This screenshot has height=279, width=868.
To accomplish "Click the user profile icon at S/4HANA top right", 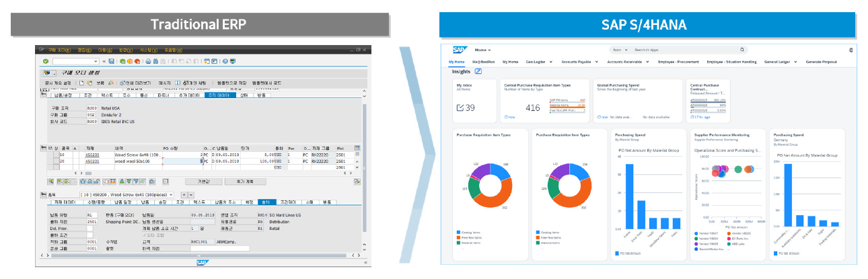I will click(x=851, y=50).
